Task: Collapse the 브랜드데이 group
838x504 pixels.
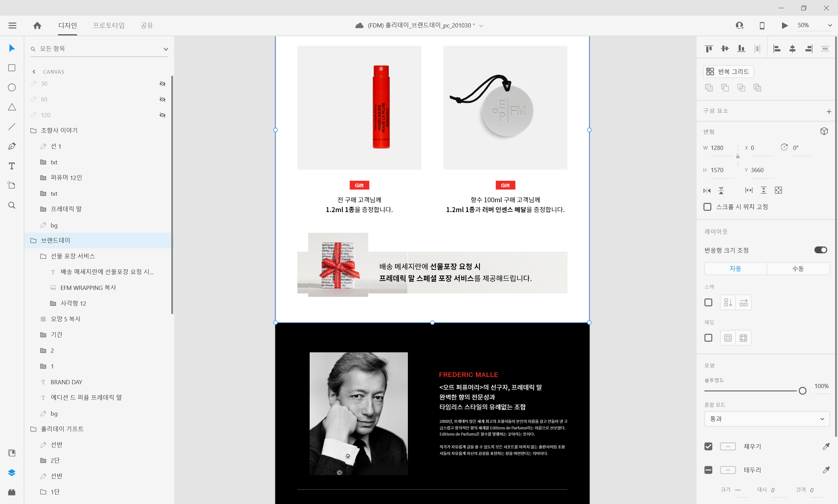Action: click(x=33, y=241)
